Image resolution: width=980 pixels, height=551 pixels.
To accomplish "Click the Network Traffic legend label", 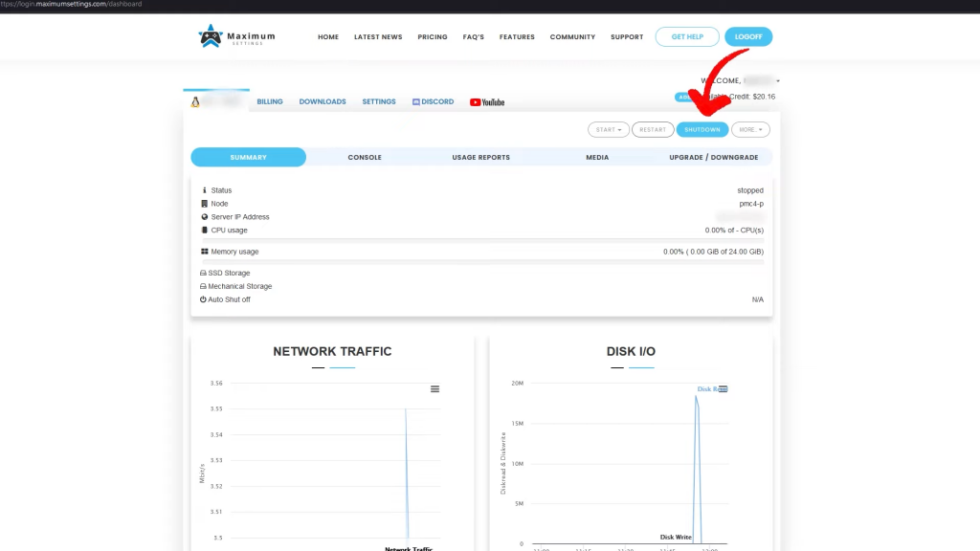I will [x=408, y=548].
